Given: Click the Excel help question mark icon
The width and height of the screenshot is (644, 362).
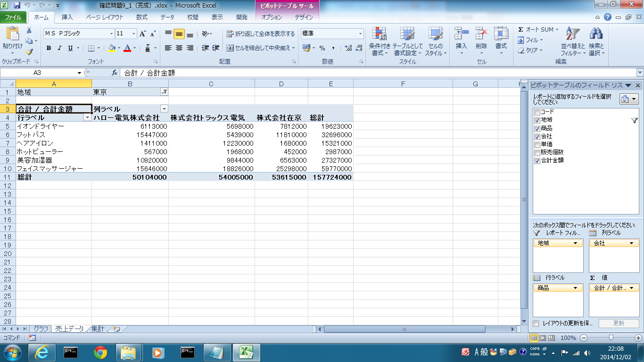Looking at the screenshot, I should [608, 17].
